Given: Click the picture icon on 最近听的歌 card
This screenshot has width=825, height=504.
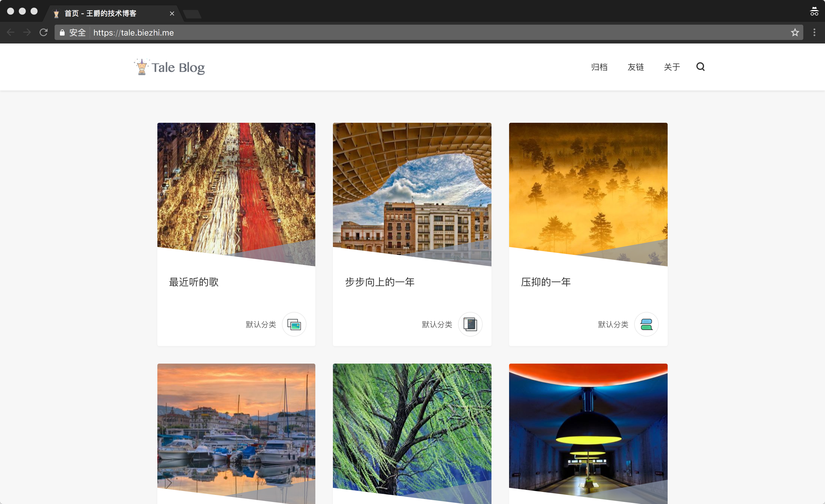Looking at the screenshot, I should [294, 324].
